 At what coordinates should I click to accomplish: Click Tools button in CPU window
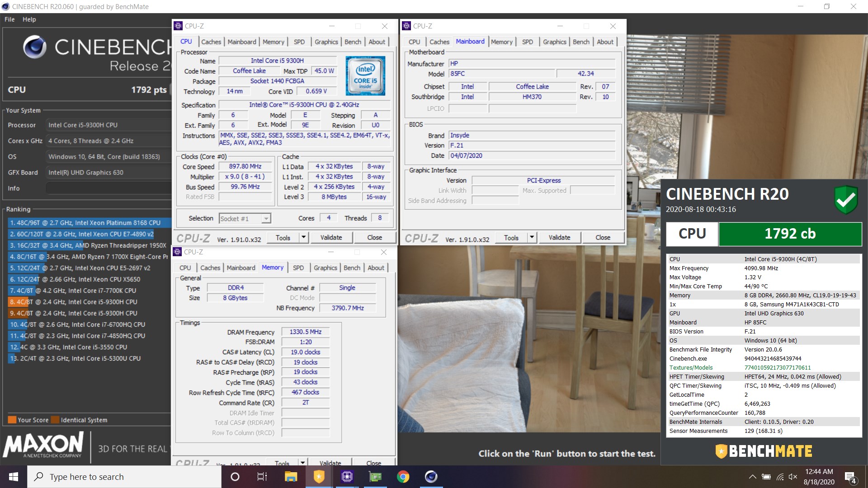pos(283,237)
